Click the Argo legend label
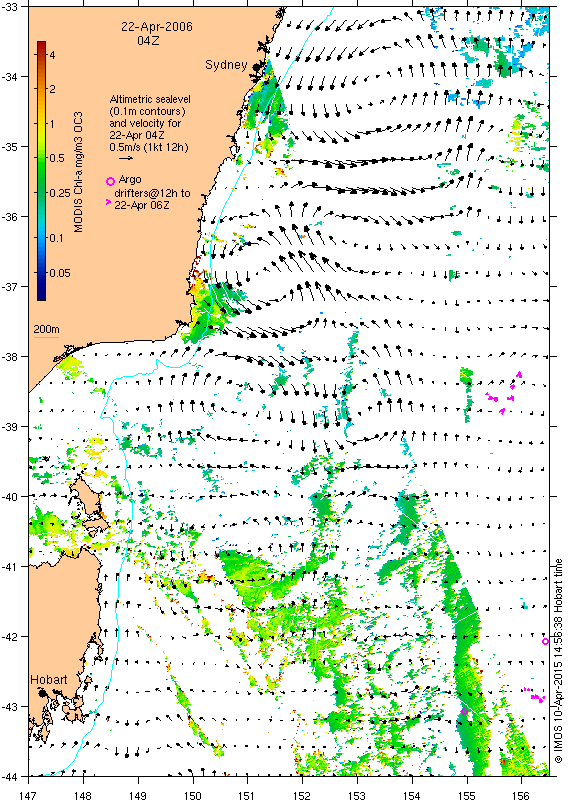This screenshot has width=570, height=800. coord(130,180)
